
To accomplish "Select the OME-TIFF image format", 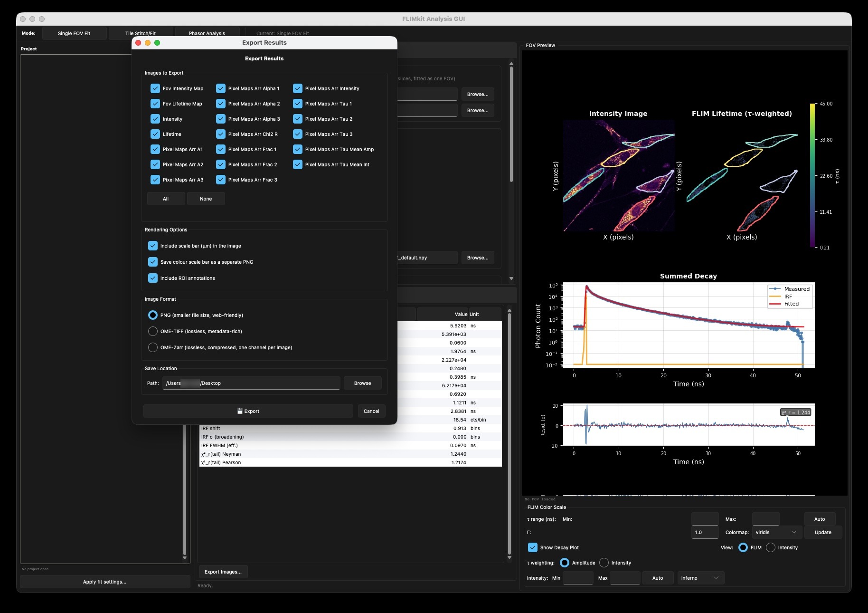I will point(153,331).
